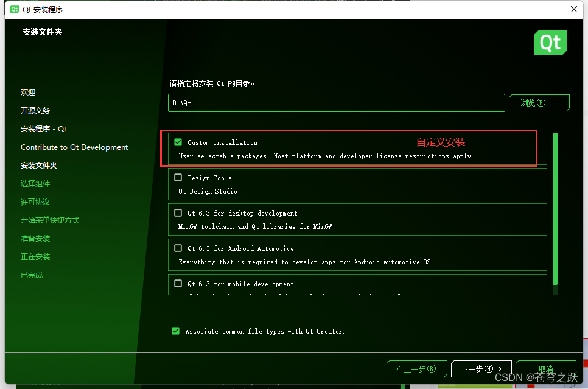This screenshot has width=588, height=389.
Task: Select the 安装文件夹 step in sidebar
Action: [38, 166]
